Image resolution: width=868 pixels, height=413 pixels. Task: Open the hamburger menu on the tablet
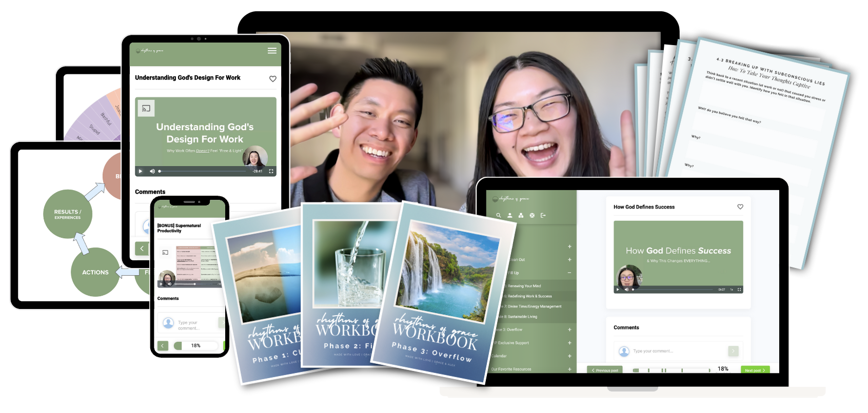(x=272, y=51)
